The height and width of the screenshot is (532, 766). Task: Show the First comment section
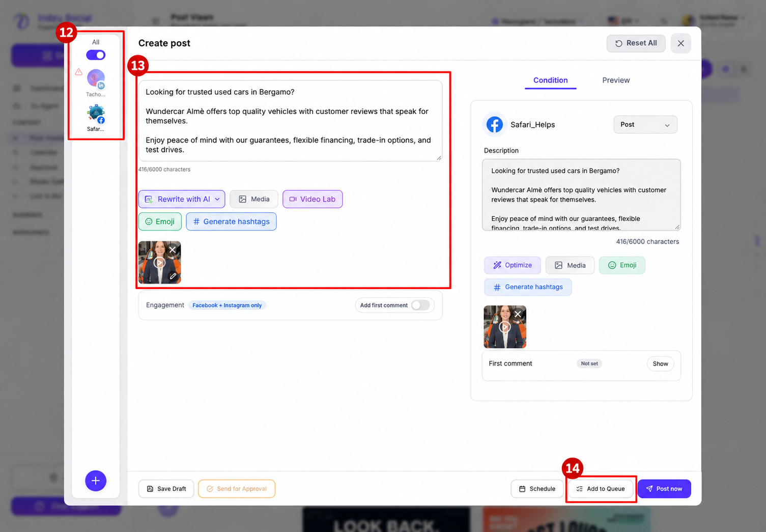pos(661,363)
